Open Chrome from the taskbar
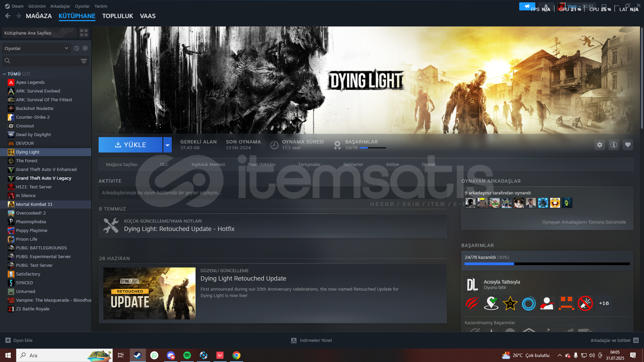644x362 pixels. tap(236, 355)
